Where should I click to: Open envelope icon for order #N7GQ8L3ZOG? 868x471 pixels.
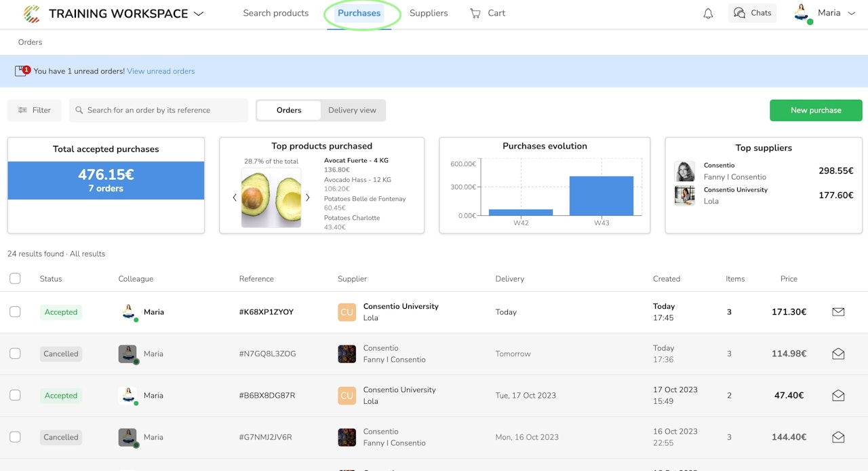(838, 354)
